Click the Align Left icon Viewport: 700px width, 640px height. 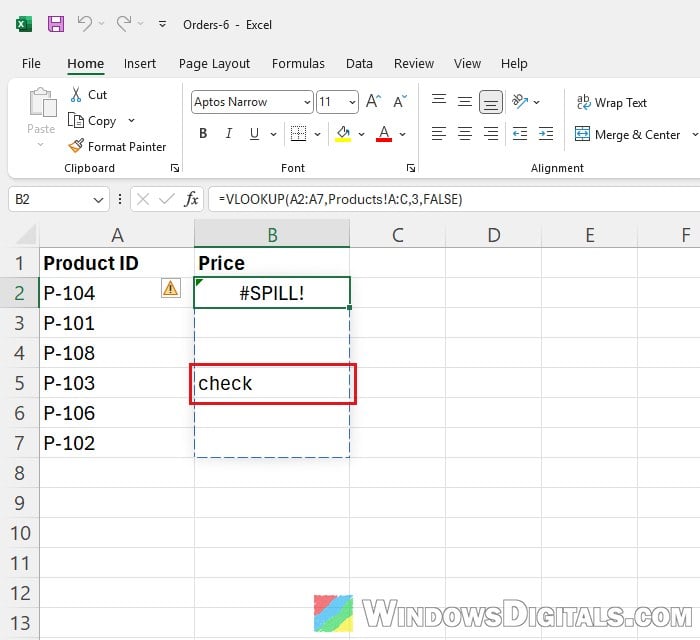(x=439, y=133)
